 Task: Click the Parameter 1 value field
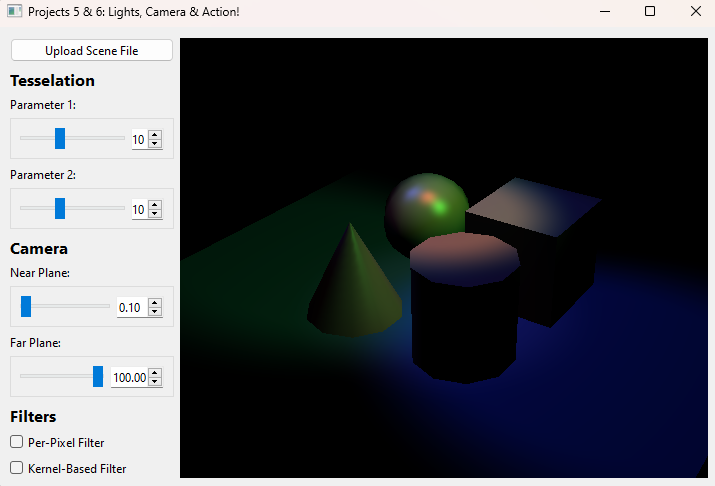(x=140, y=140)
